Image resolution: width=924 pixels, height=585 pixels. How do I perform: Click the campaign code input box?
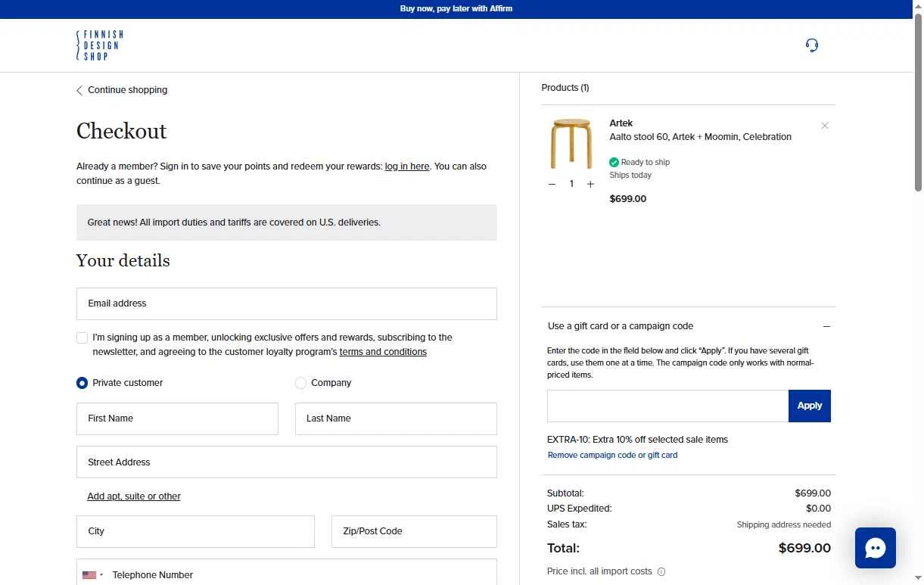click(x=667, y=406)
